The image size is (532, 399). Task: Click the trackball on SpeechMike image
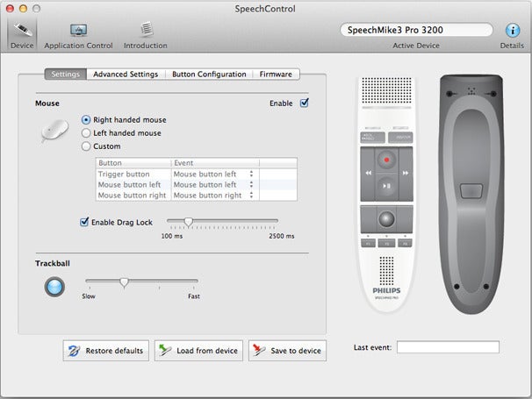[x=386, y=219]
